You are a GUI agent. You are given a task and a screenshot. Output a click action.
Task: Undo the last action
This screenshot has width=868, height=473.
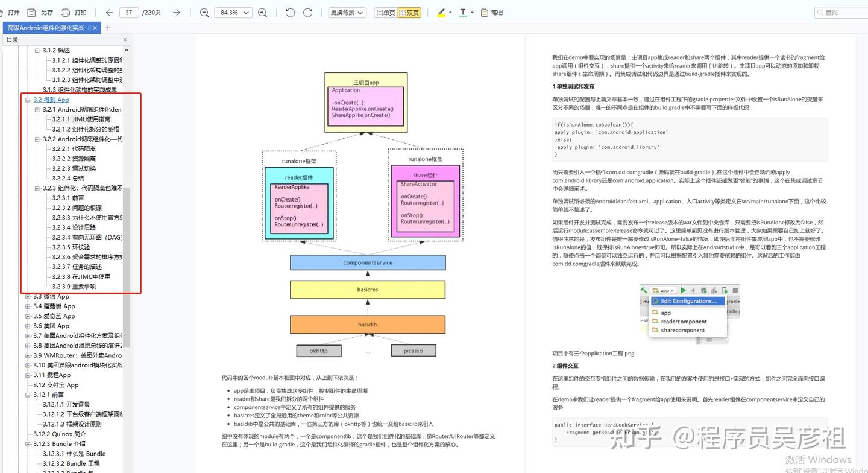pos(289,11)
